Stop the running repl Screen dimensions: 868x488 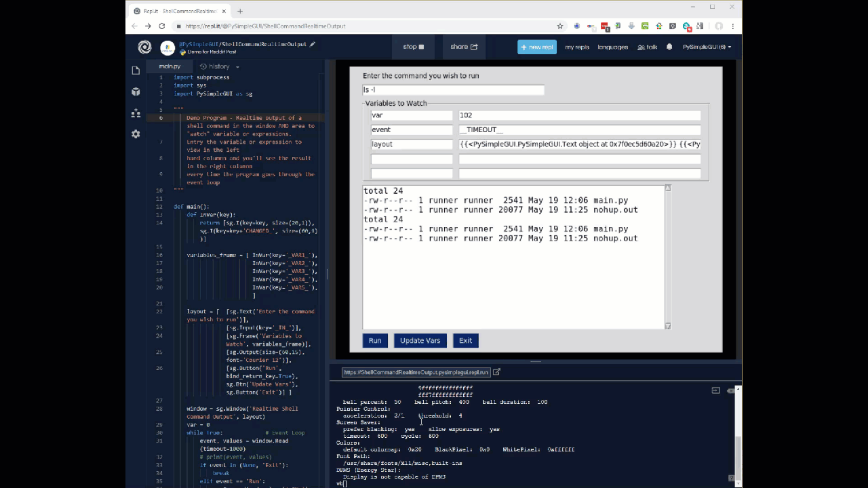click(x=414, y=47)
